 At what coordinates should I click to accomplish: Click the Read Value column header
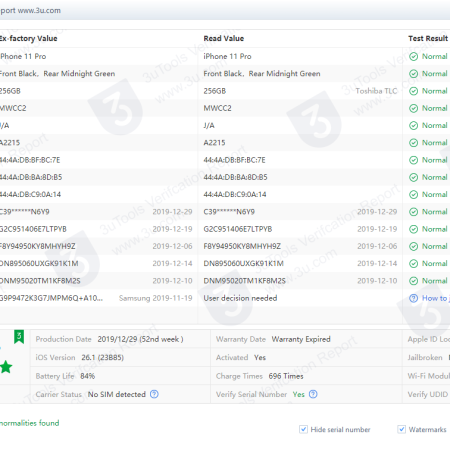[224, 38]
